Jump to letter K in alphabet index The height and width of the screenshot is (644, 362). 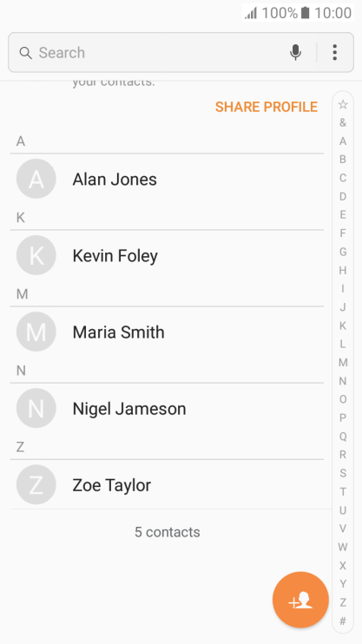click(x=343, y=325)
